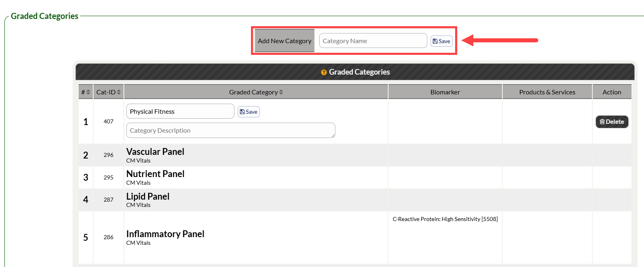Edit the Physical Fitness name field
Image resolution: width=644 pixels, height=267 pixels.
(180, 111)
